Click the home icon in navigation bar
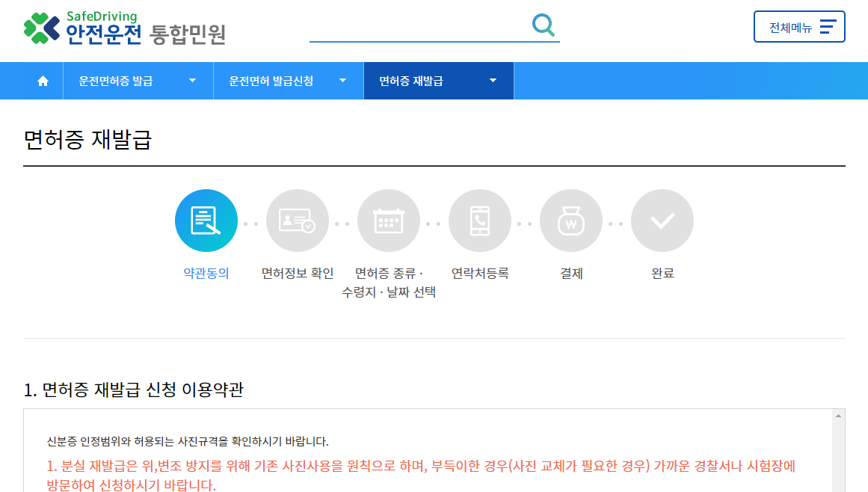The height and width of the screenshot is (492, 868). tap(42, 80)
